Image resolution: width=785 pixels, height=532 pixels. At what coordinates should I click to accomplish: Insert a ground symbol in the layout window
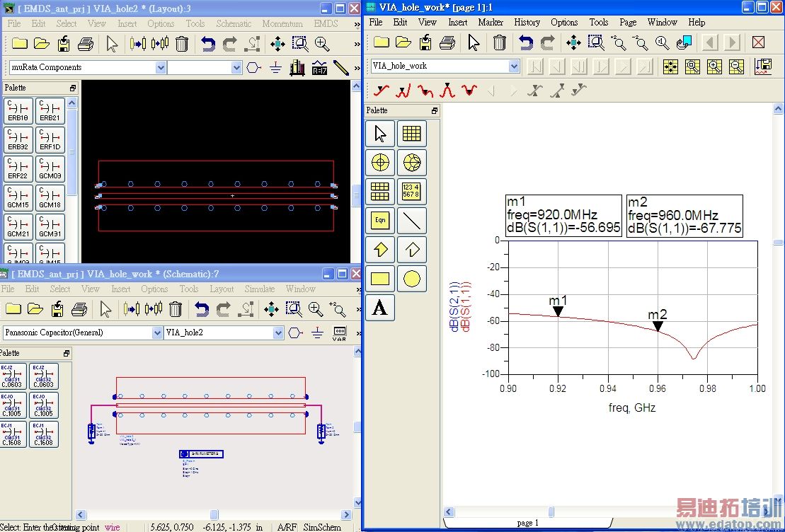[275, 68]
